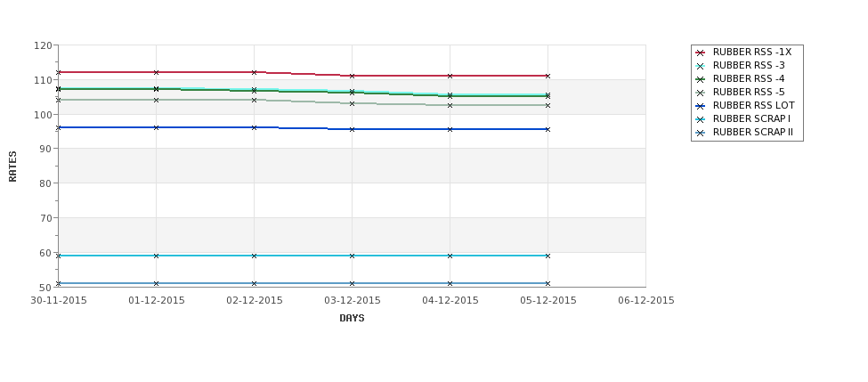Viewport: 868px width, 382px height.
Task: Click the 03-12-2015 date axis label
Action: click(x=352, y=301)
